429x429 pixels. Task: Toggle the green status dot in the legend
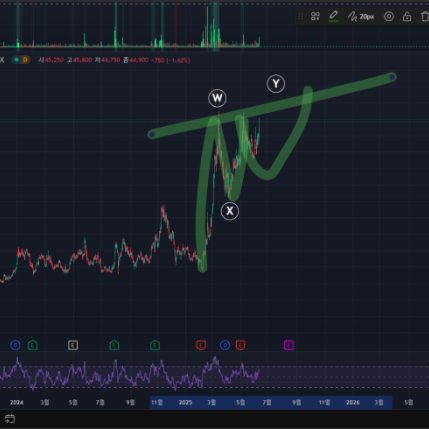coord(16,60)
